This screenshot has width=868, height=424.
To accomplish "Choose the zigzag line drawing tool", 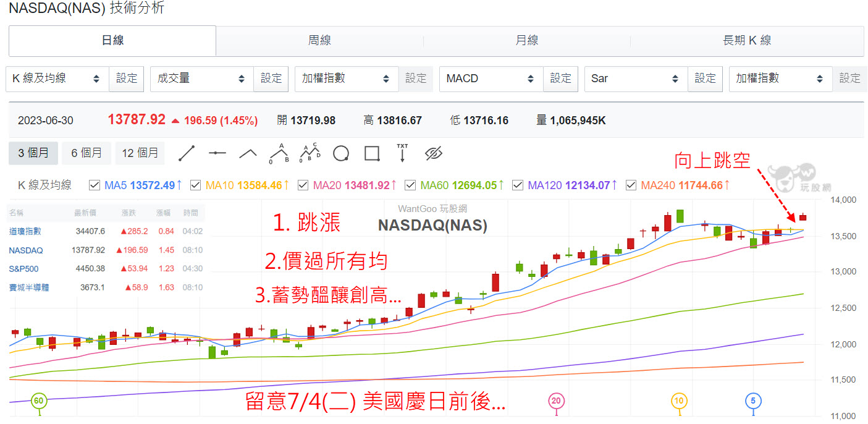I will click(248, 153).
